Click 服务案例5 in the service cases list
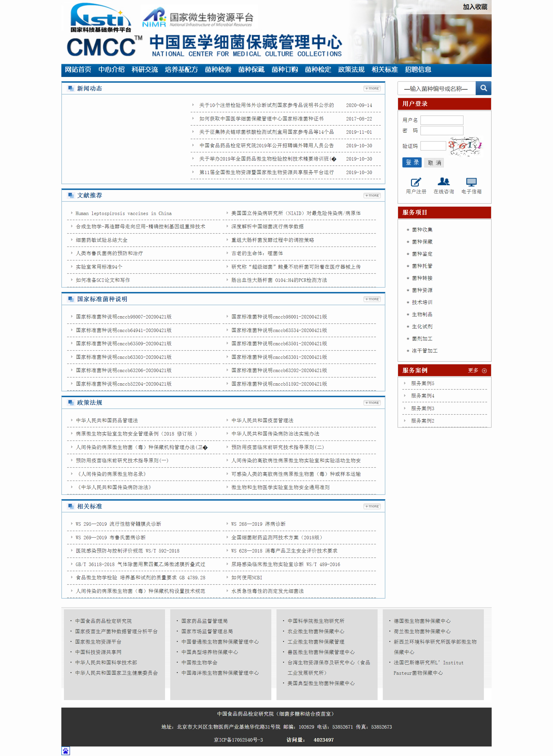553x756 pixels. (423, 383)
